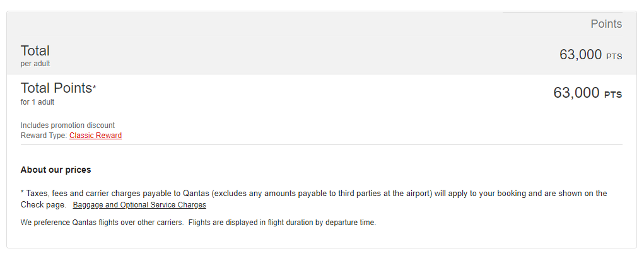The width and height of the screenshot is (644, 256).
Task: Click the for 1 adult subtext
Action: [x=37, y=102]
